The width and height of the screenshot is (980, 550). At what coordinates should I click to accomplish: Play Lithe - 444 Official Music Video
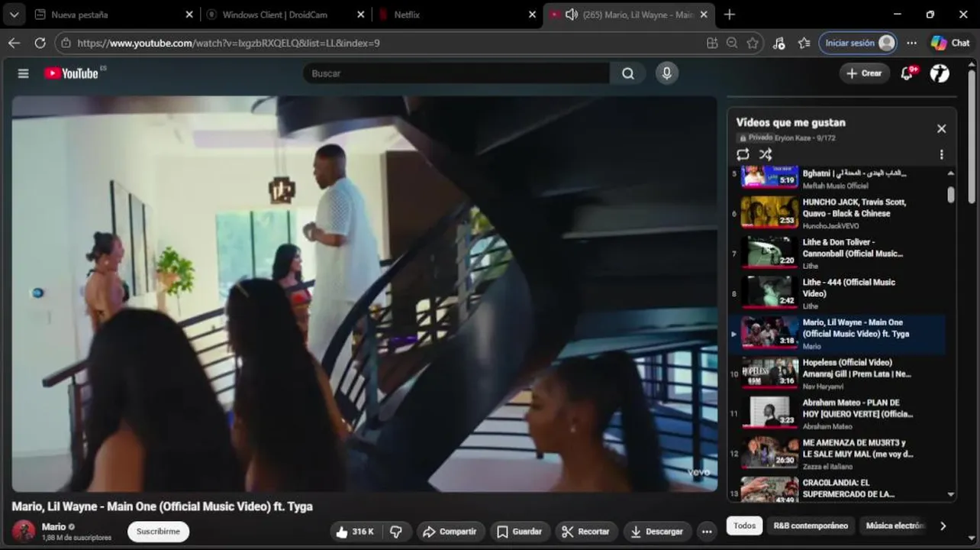(x=837, y=293)
